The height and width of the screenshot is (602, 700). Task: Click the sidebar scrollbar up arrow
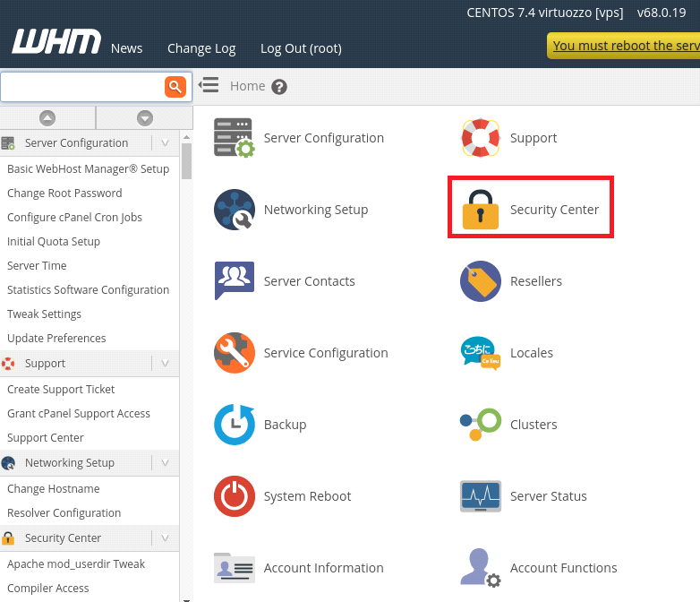click(186, 137)
